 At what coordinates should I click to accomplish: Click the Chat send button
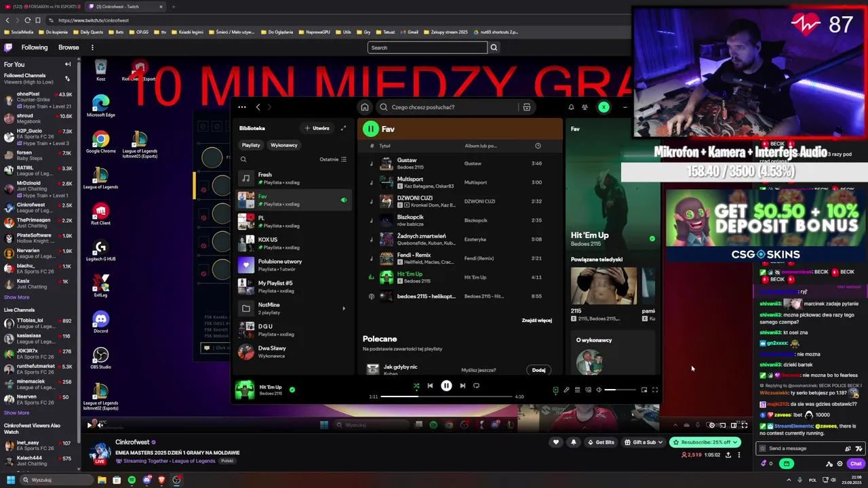pyautogui.click(x=856, y=464)
